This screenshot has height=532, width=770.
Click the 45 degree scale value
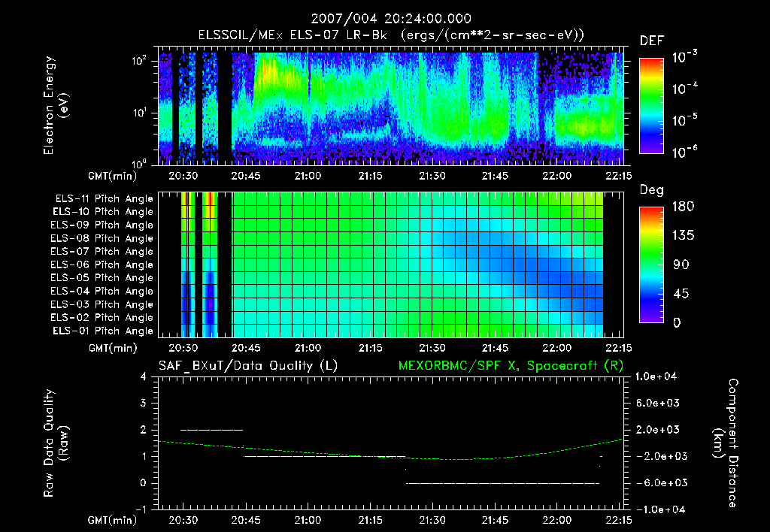[681, 294]
